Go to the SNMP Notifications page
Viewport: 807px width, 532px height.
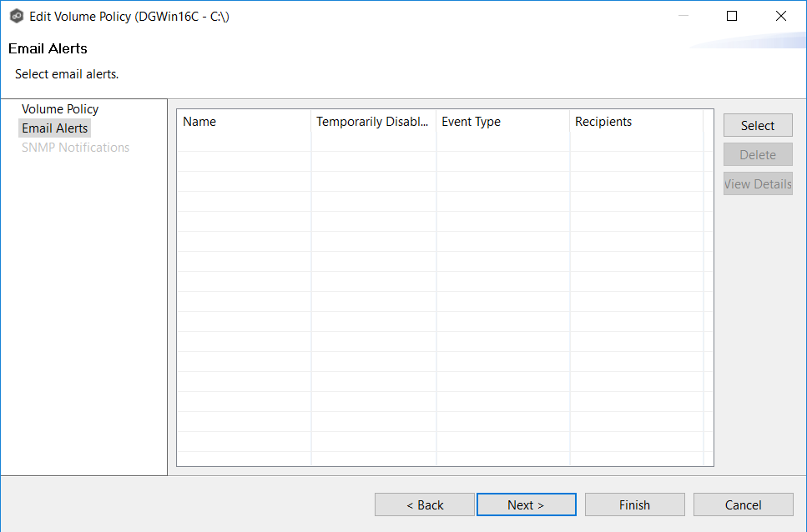pos(75,148)
